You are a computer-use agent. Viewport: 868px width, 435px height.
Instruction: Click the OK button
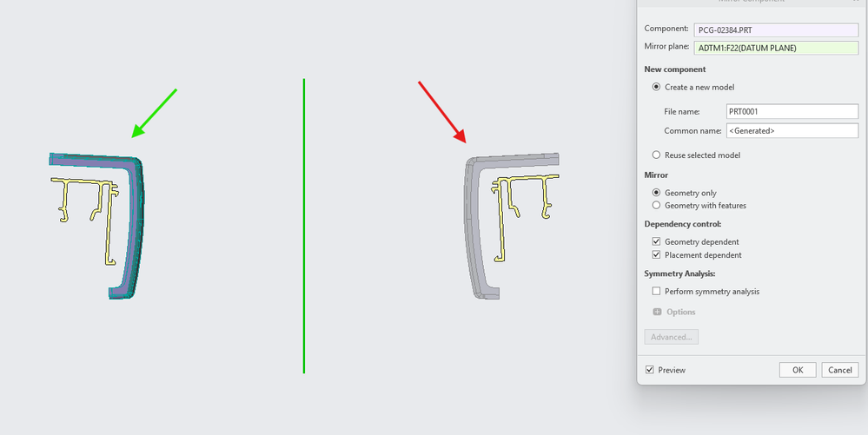(x=798, y=370)
